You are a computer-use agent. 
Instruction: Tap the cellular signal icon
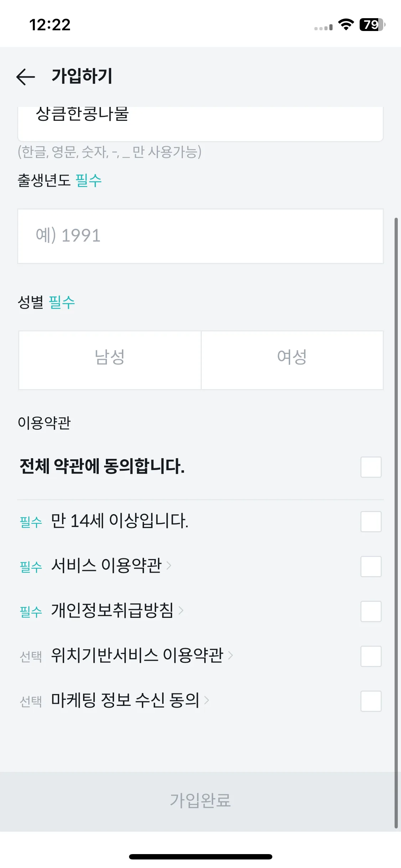pos(323,27)
